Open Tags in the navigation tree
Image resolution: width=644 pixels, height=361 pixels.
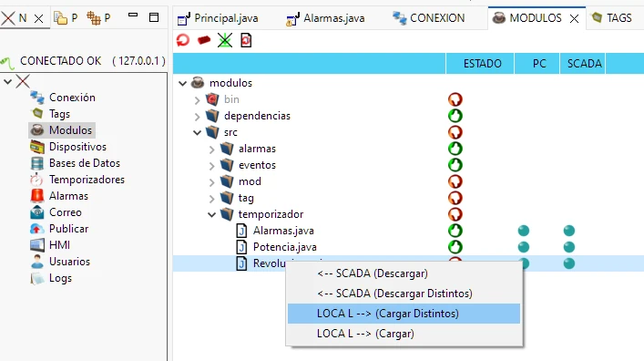point(59,114)
